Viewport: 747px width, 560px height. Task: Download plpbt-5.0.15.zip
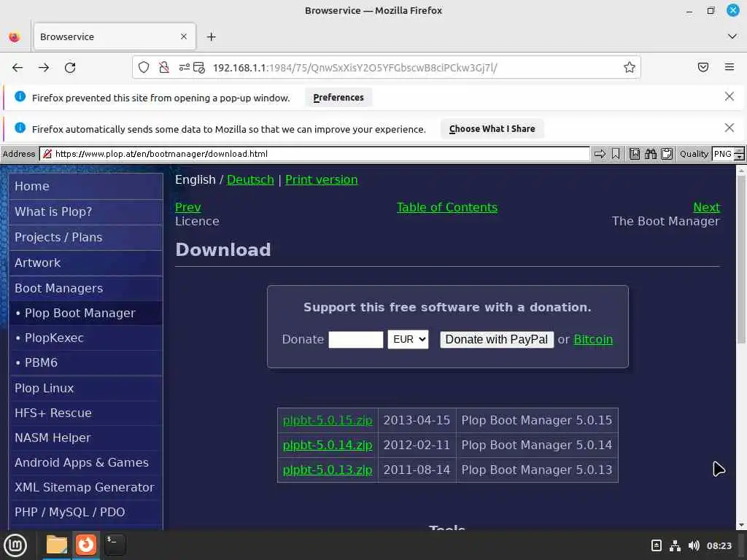pyautogui.click(x=328, y=421)
